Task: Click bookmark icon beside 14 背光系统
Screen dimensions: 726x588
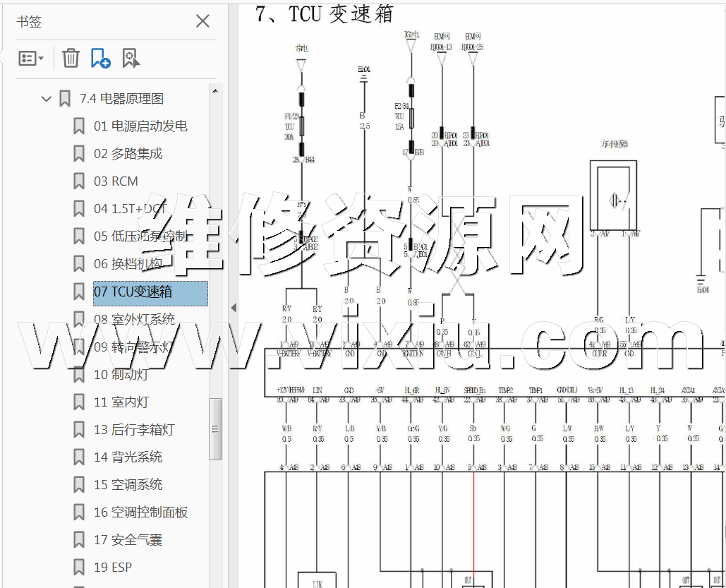Action: 79,457
